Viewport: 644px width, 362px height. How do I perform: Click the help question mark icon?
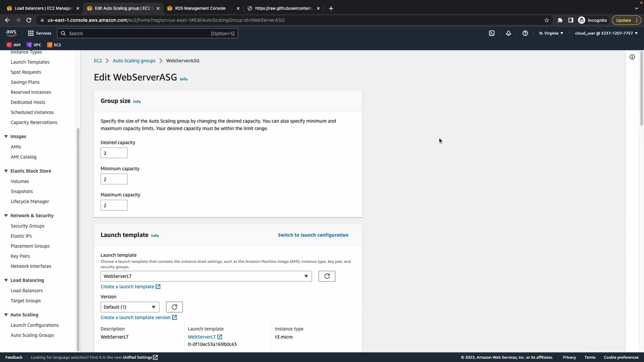pos(525,33)
